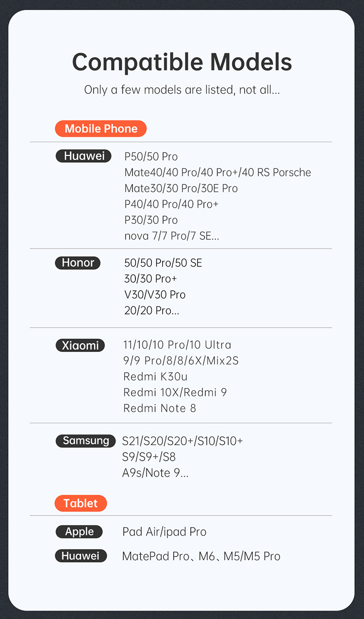Click the MatePad Pro, M6, M5 line

(201, 556)
